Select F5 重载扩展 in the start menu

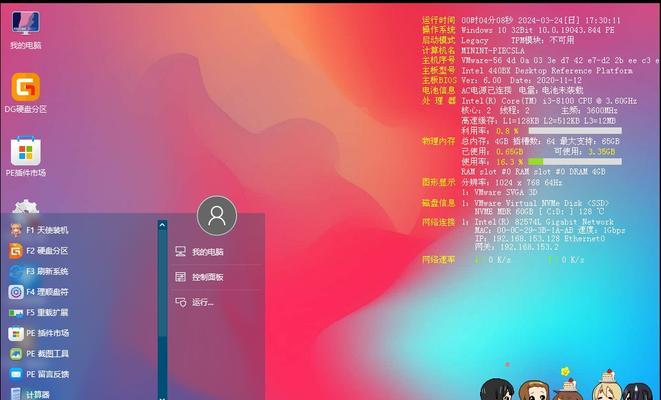(39, 312)
